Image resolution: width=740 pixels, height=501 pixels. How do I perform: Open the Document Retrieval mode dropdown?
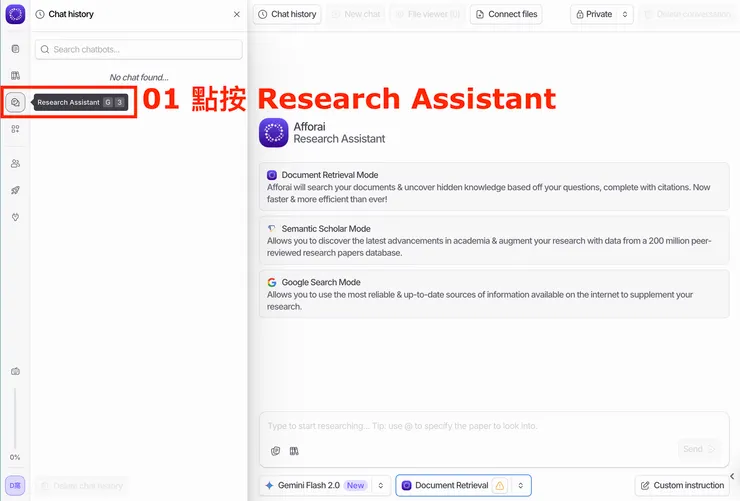click(463, 485)
